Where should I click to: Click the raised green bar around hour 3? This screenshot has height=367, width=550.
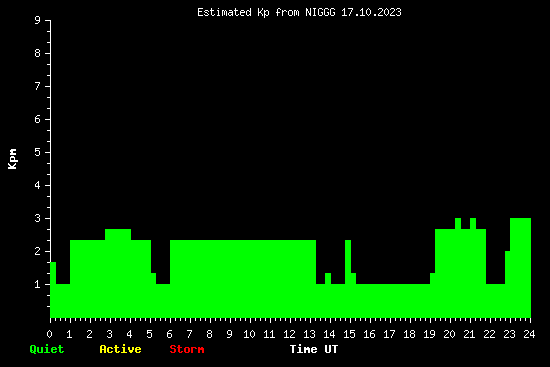tap(118, 234)
